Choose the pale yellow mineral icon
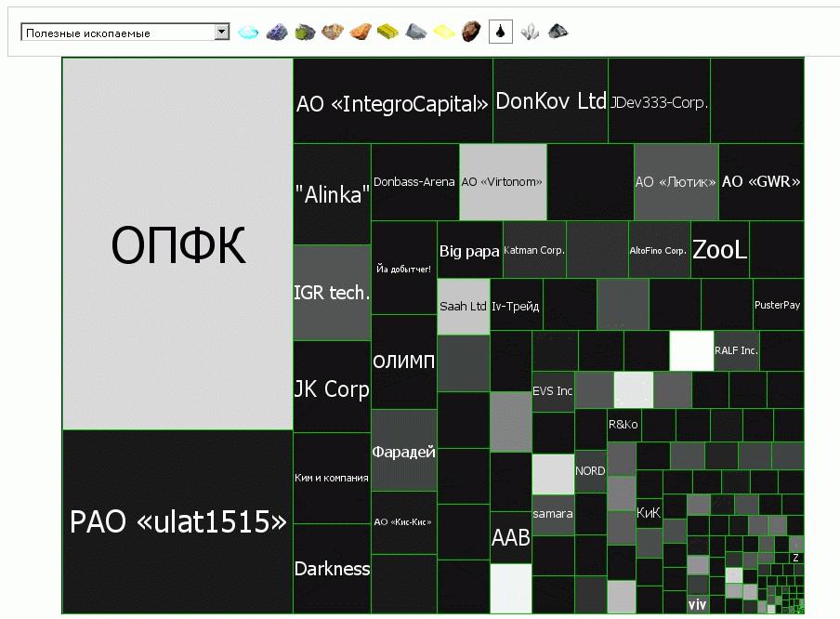 pyautogui.click(x=444, y=33)
